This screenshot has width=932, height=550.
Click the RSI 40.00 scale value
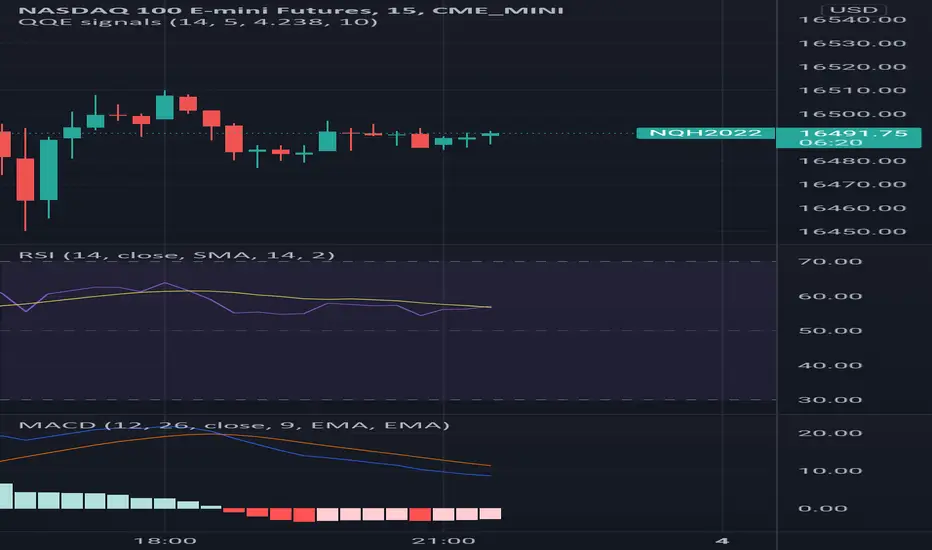(830, 365)
